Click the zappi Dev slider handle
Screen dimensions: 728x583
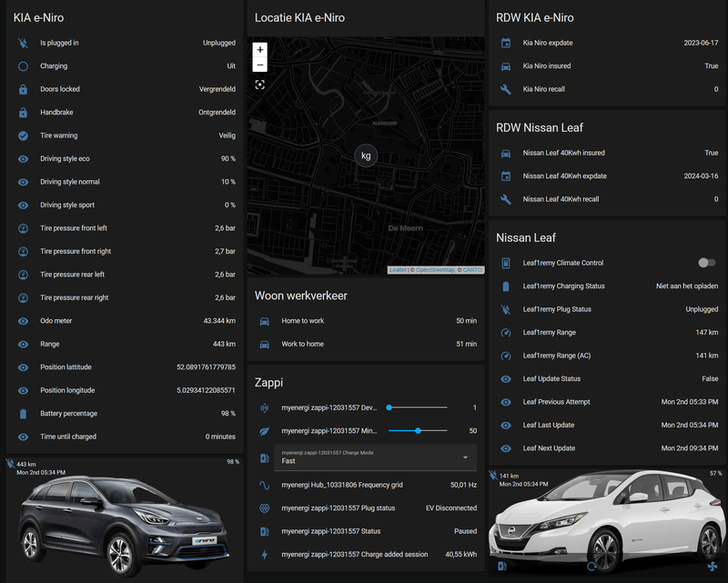pos(389,407)
